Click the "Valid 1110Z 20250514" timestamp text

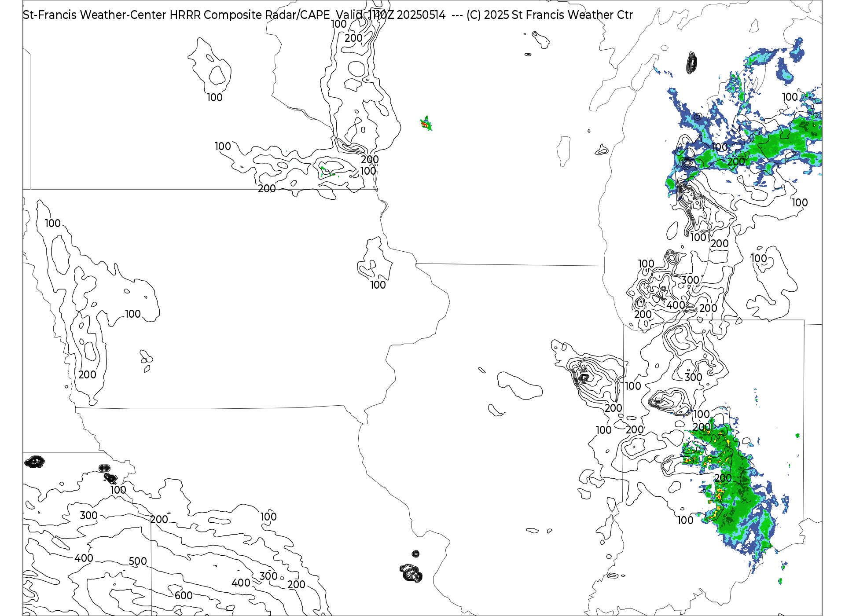391,15
